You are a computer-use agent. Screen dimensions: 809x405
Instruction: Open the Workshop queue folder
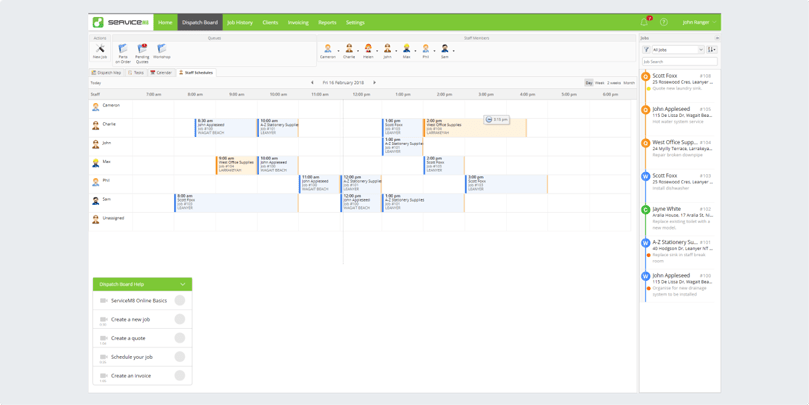(x=161, y=50)
